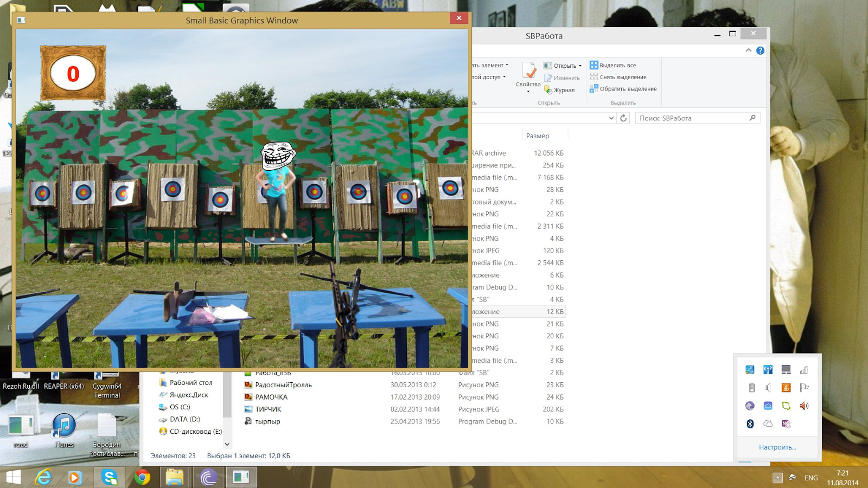Image resolution: width=868 pixels, height=488 pixels.
Task: Select the РАМОЧКА file
Action: [271, 397]
